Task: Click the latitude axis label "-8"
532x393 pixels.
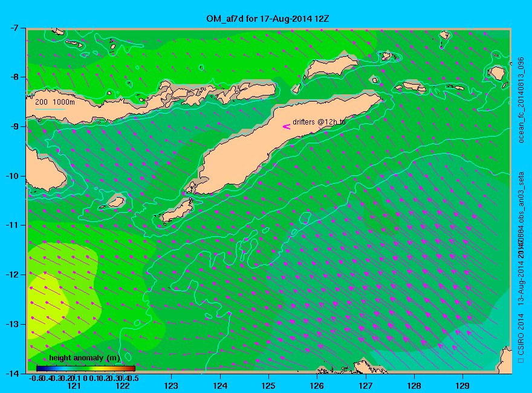Action: point(14,77)
